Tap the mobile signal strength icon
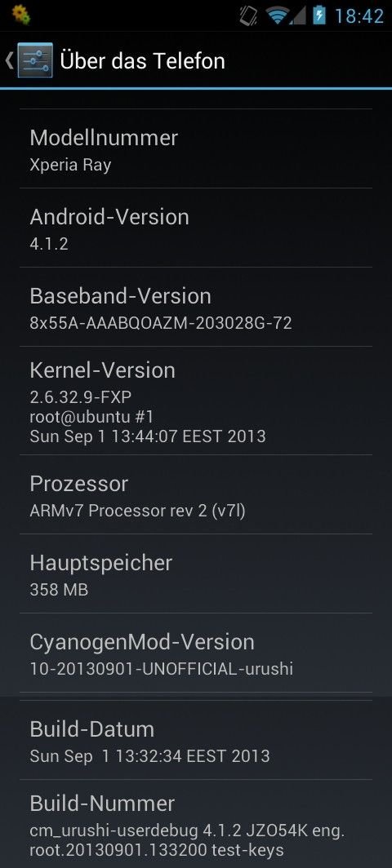The width and height of the screenshot is (392, 868). (298, 15)
